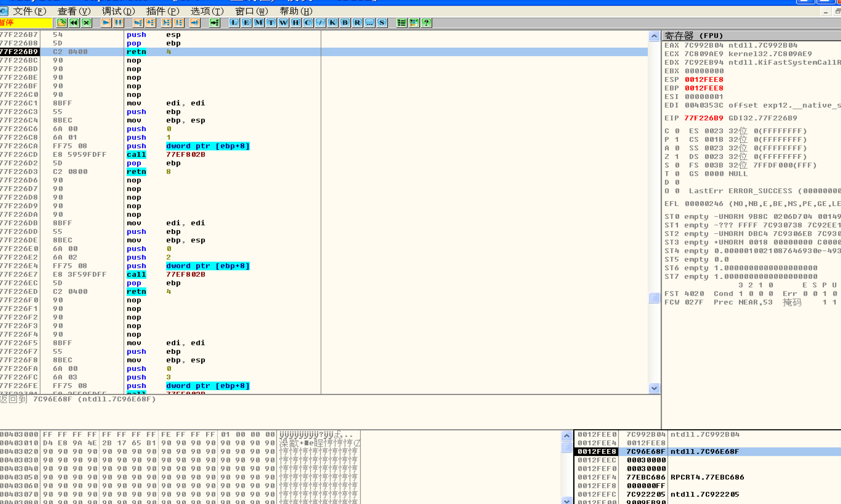Open References window (R button)

coord(357,23)
